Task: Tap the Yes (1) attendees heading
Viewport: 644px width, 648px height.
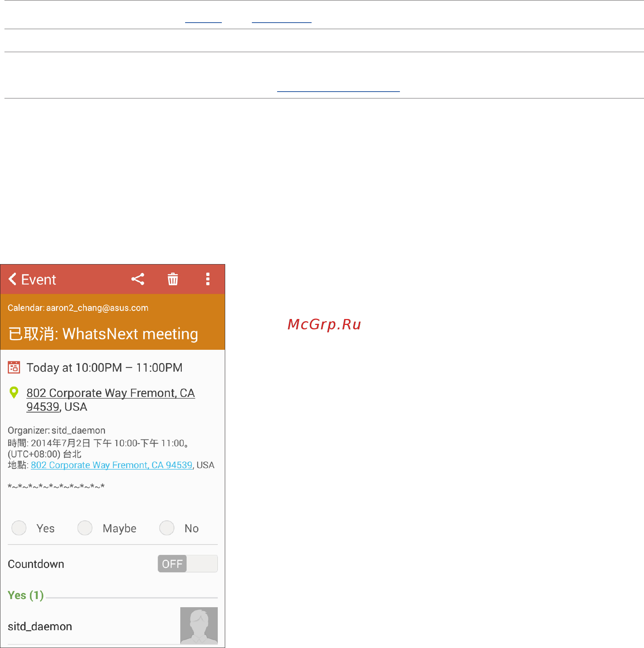Action: click(x=26, y=595)
